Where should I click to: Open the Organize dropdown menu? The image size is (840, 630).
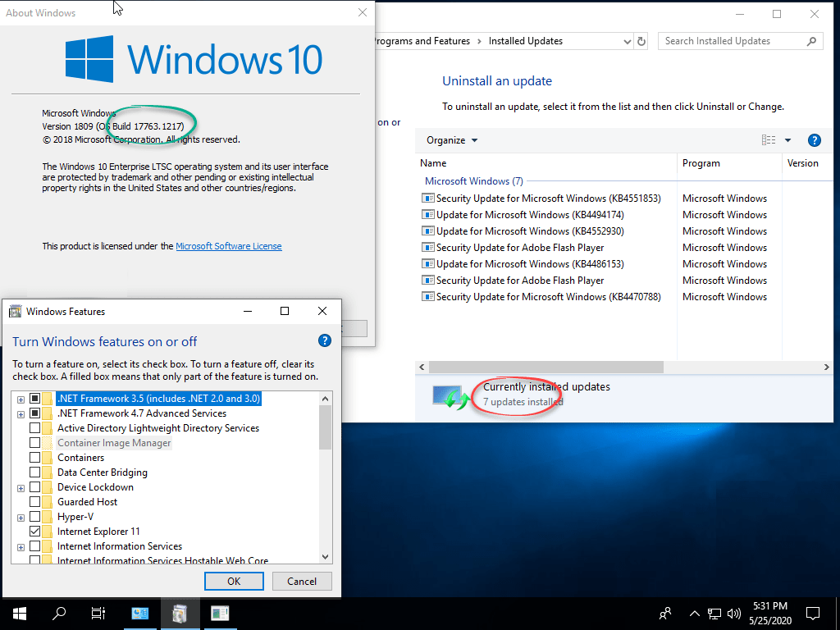coord(452,140)
